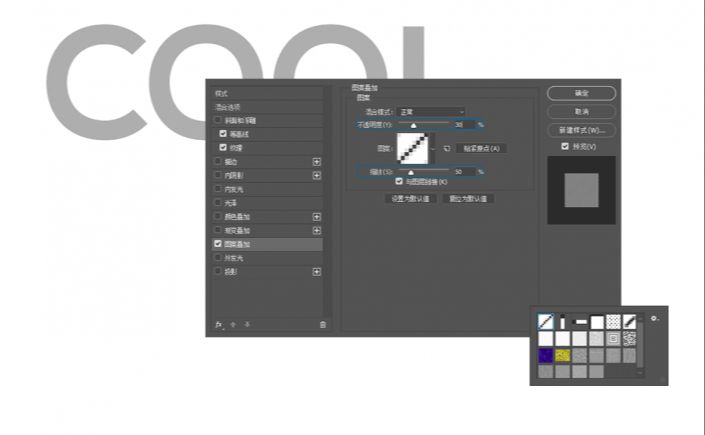Select the horizontal bar pattern swatch
Screen dimensions: 705x435
pos(580,322)
